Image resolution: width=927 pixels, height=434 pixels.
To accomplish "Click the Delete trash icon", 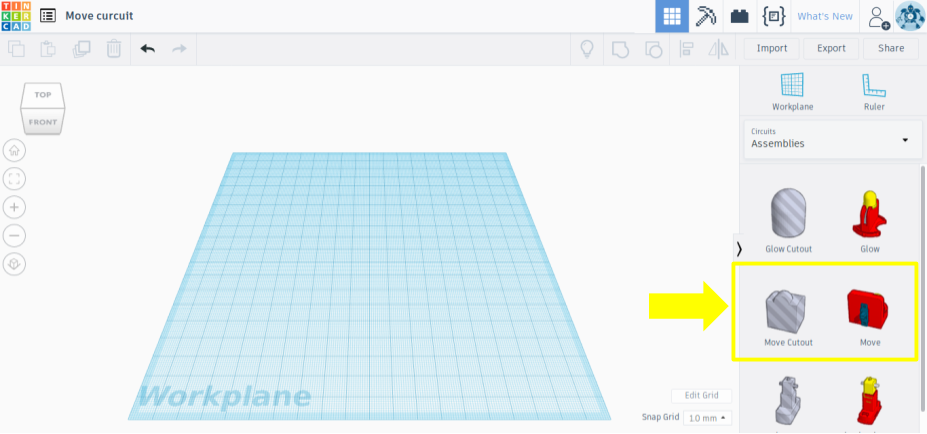I will coord(114,48).
